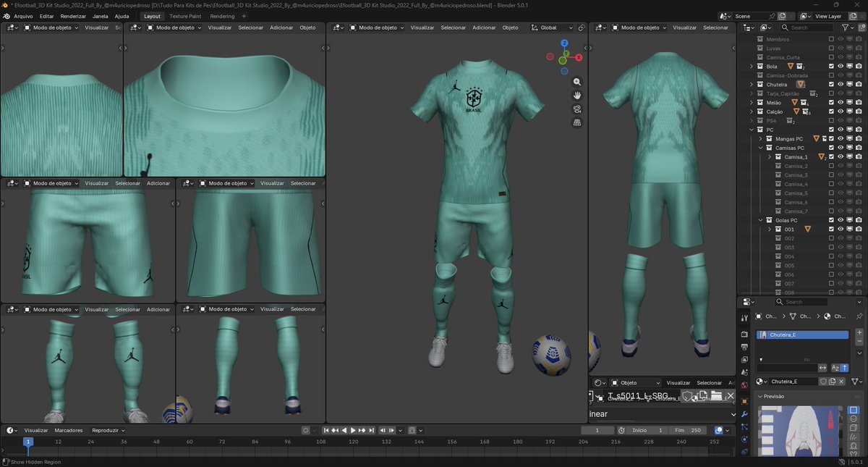Toggle exclude checkbox for Bola collection
This screenshot has width=868, height=467.
click(x=831, y=66)
